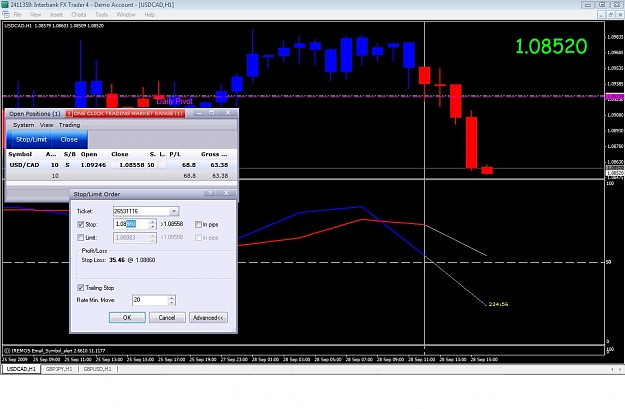This screenshot has height=409, width=625.
Task: Click In pips checkbox on the Limit row
Action: (x=198, y=238)
